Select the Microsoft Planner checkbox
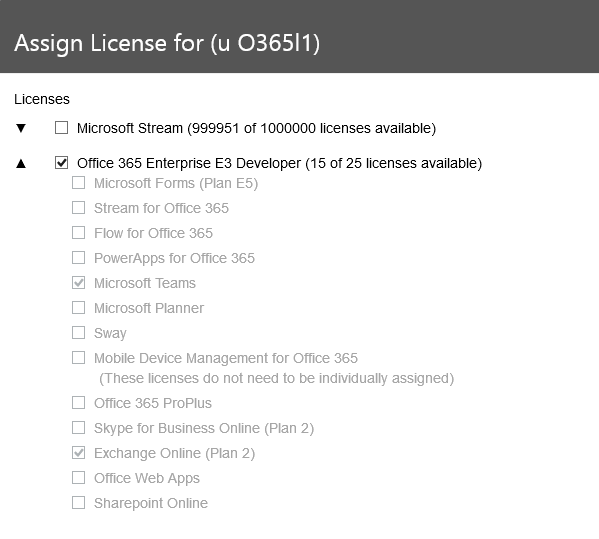Viewport: 599px width, 539px height. pos(79,308)
